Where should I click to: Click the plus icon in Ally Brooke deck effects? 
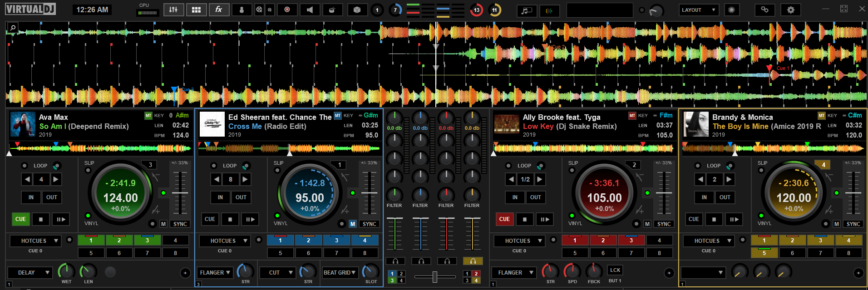(669, 273)
